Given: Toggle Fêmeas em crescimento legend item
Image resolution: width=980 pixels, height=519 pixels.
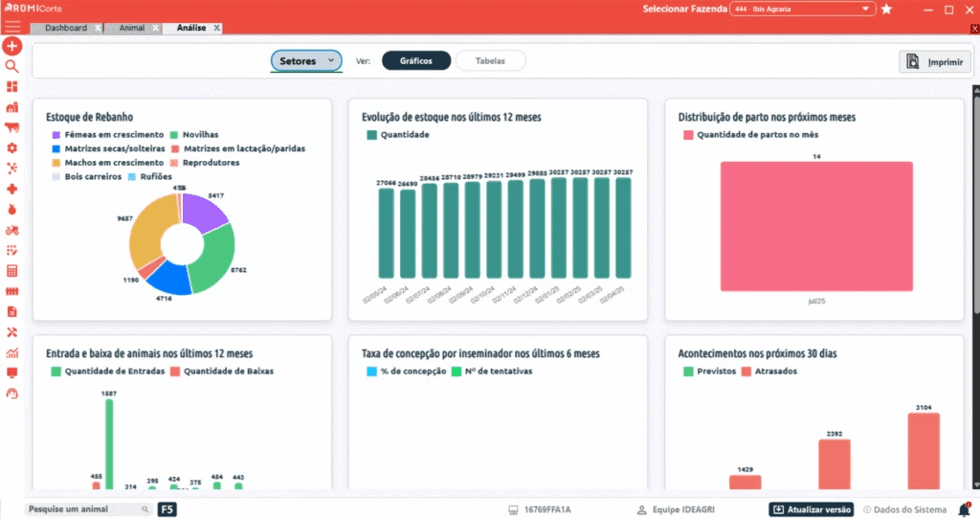Looking at the screenshot, I should 107,134.
